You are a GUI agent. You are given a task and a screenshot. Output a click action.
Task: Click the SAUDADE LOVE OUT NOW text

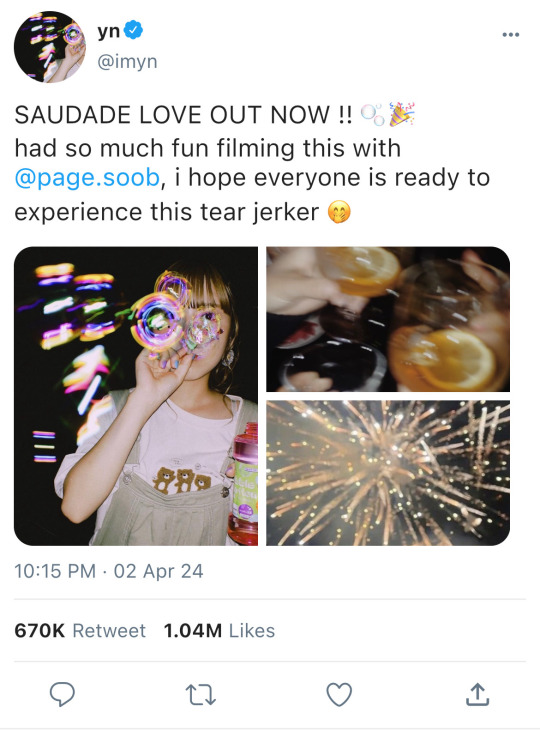172,115
